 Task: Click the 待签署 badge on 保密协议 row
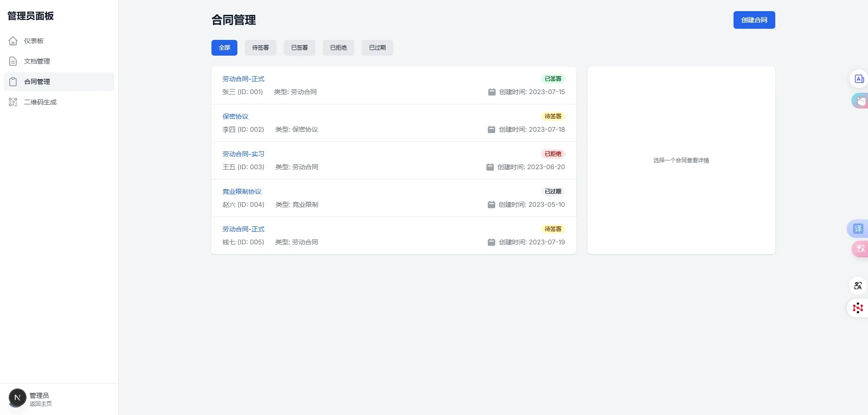pos(553,116)
